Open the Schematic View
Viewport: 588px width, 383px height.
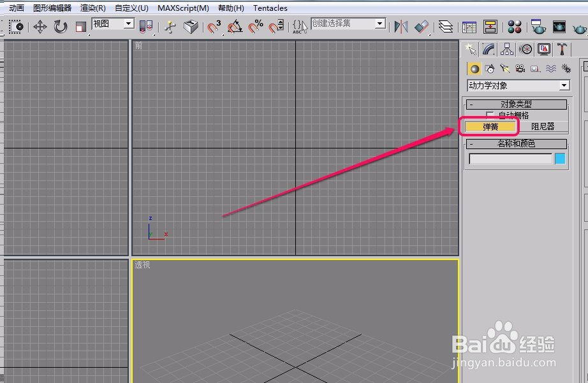coord(490,27)
